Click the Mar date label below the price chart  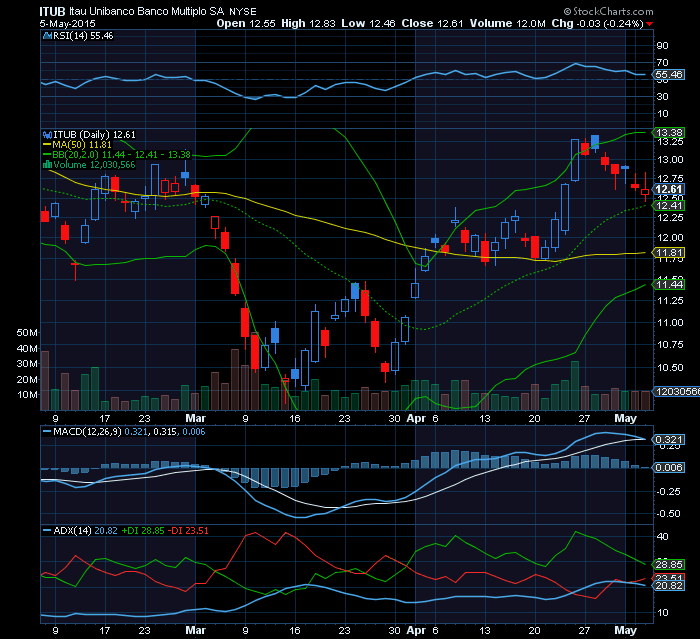coord(195,418)
